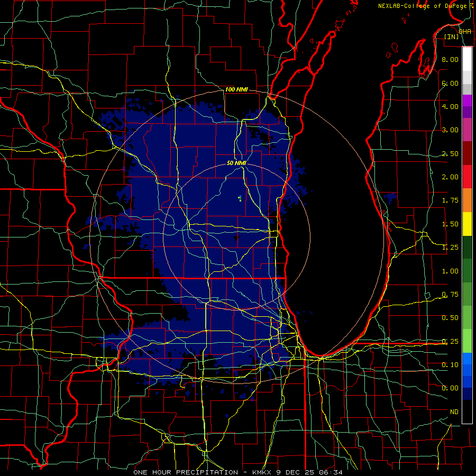Click the 0.25 legend value
Screen dimensions: 476x476
pyautogui.click(x=450, y=342)
